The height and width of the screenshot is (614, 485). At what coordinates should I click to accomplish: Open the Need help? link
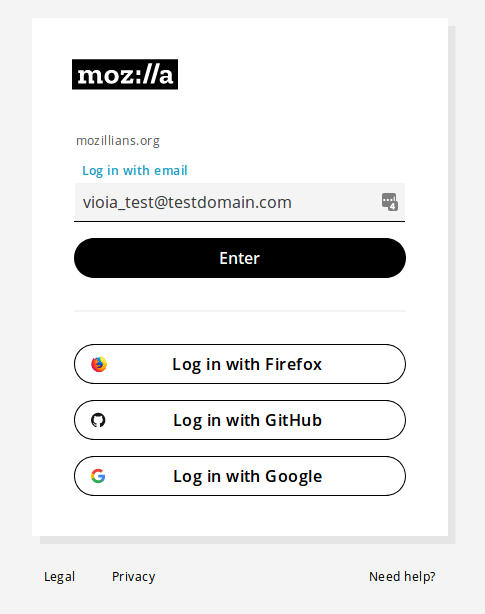[x=402, y=576]
